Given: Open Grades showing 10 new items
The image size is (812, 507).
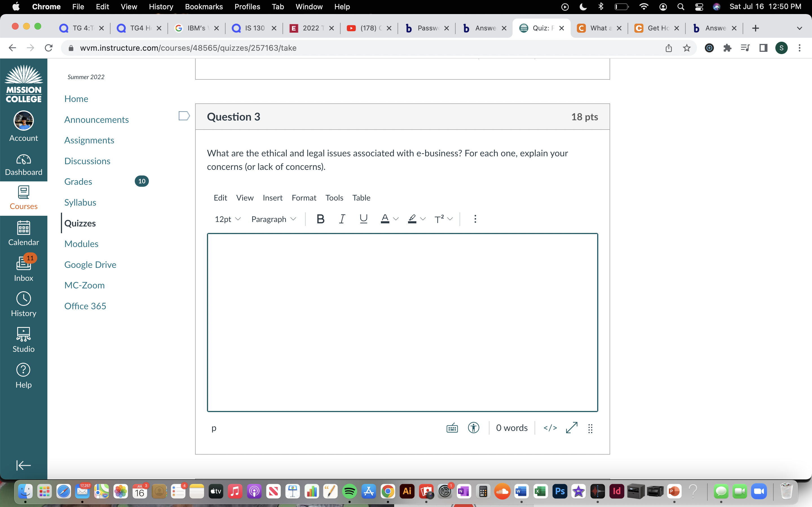Looking at the screenshot, I should [78, 181].
